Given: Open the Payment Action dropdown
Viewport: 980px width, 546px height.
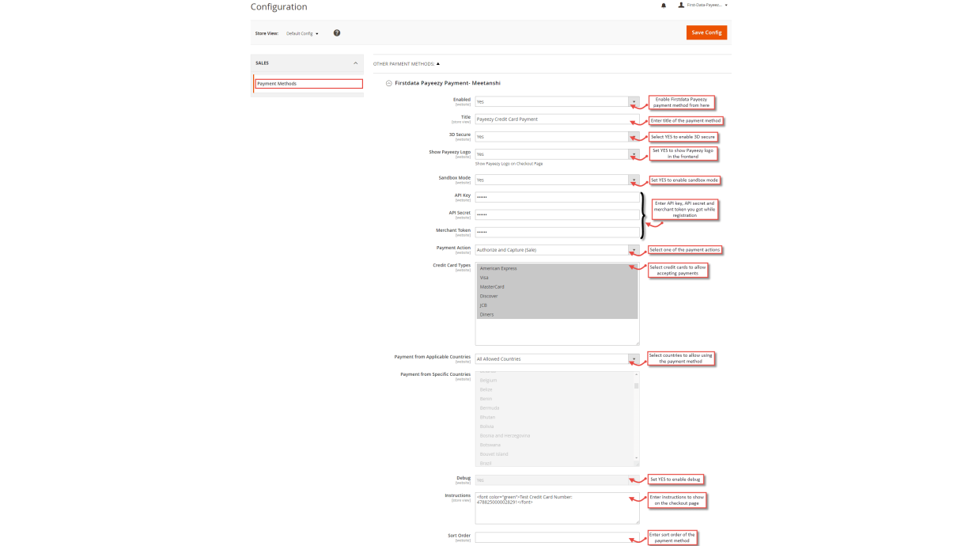Looking at the screenshot, I should pos(557,250).
